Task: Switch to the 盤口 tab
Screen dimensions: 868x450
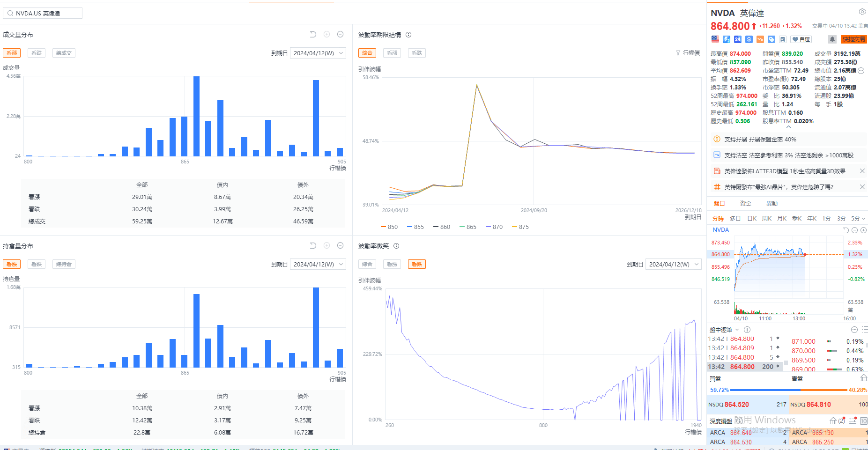Action: click(x=719, y=203)
